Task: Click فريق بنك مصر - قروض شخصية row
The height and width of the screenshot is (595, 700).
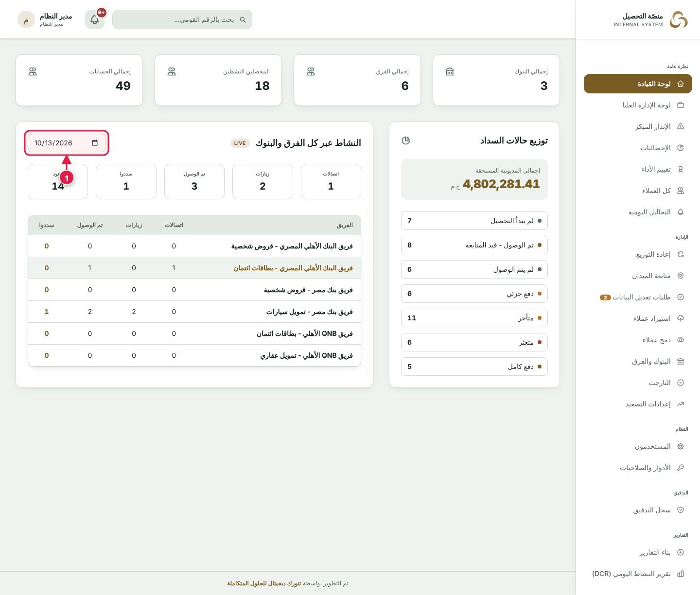Action: [194, 290]
